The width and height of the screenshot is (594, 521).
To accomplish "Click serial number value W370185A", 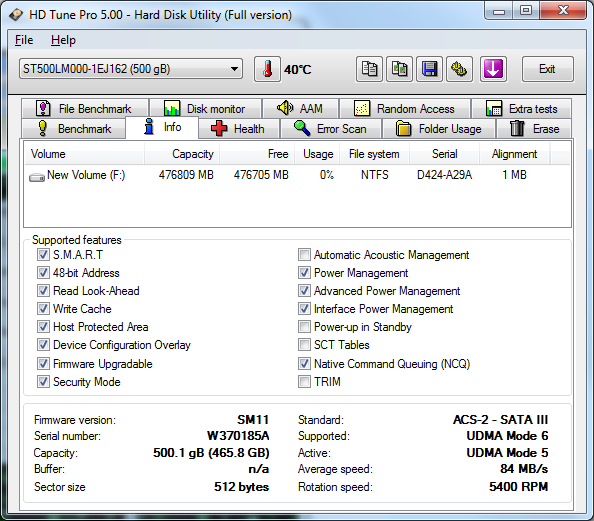I will [x=238, y=436].
